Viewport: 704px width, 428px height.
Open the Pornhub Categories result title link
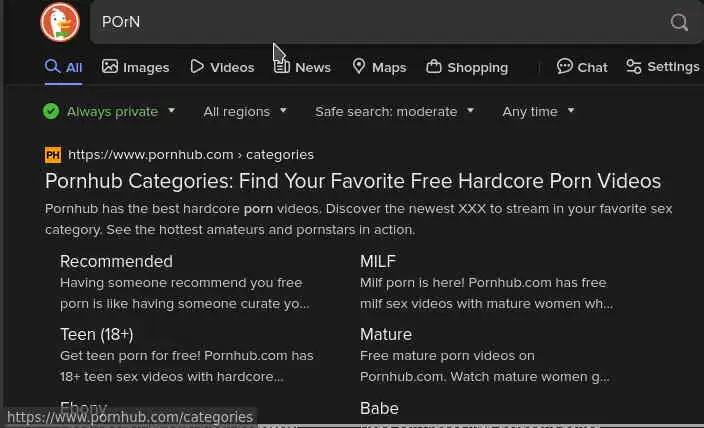(x=353, y=181)
